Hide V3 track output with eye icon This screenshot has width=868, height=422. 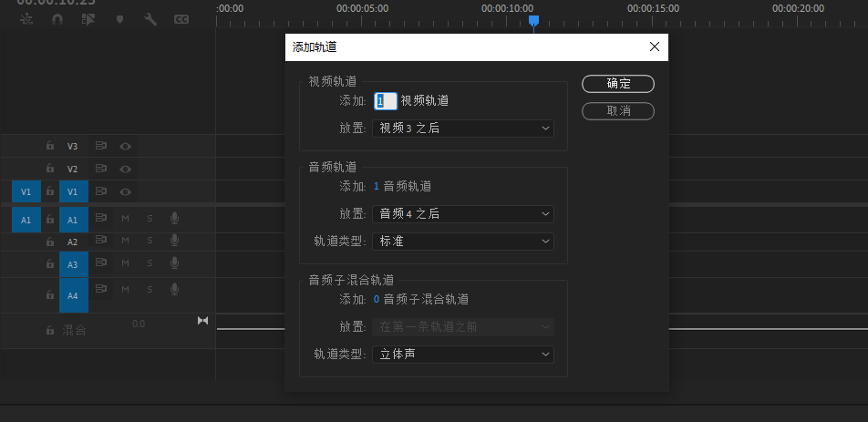pyautogui.click(x=126, y=146)
